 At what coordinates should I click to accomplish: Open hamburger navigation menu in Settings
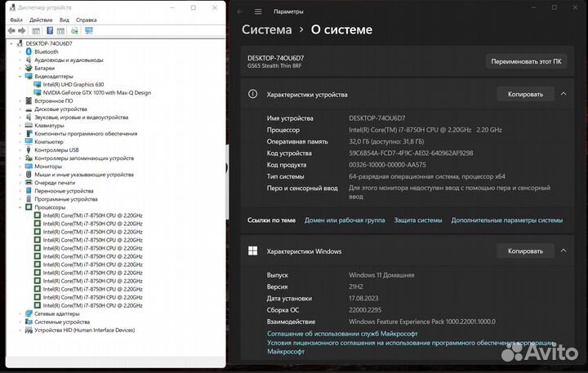[258, 11]
